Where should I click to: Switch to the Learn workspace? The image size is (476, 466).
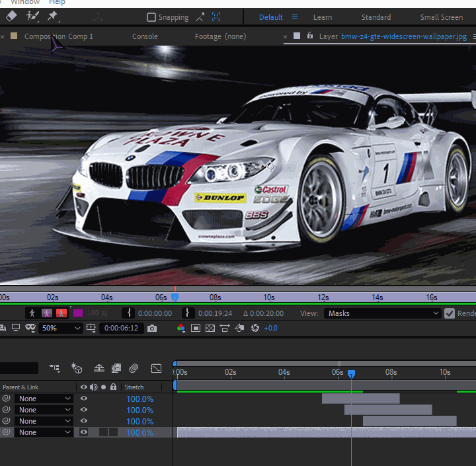coord(323,17)
